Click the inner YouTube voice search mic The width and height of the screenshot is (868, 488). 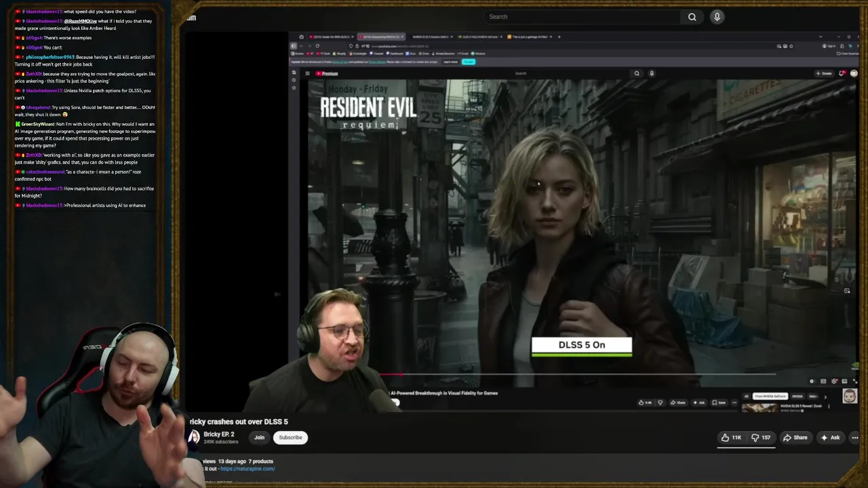coord(652,73)
